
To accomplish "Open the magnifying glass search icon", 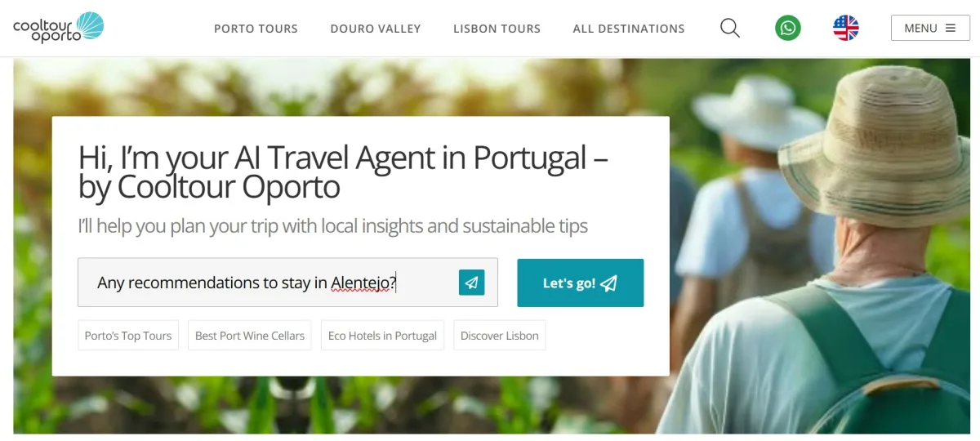I will click(x=730, y=28).
